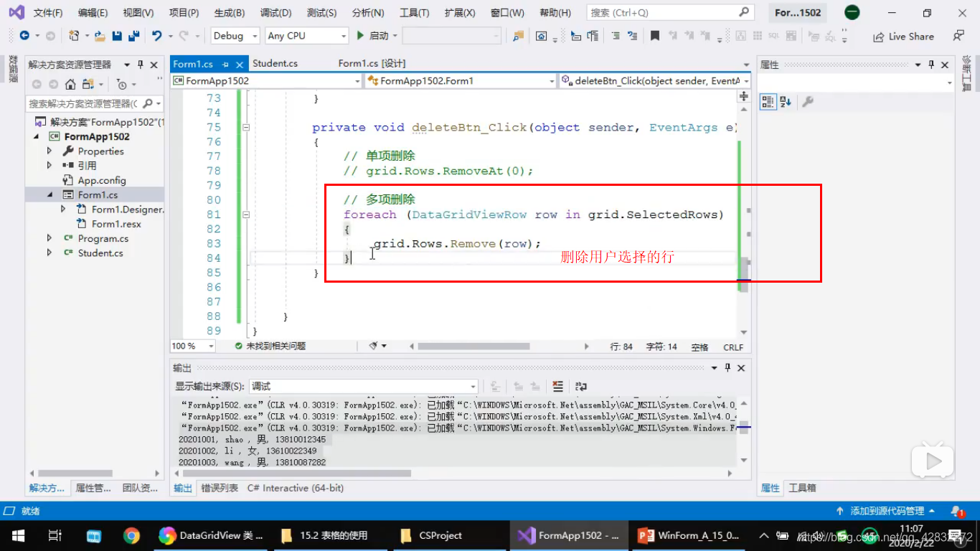Expand the Properties node in Solution Explorer
The image size is (980, 551).
(50, 151)
